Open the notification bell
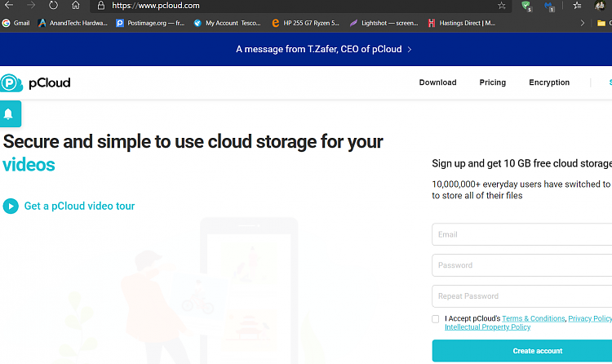 [9, 114]
